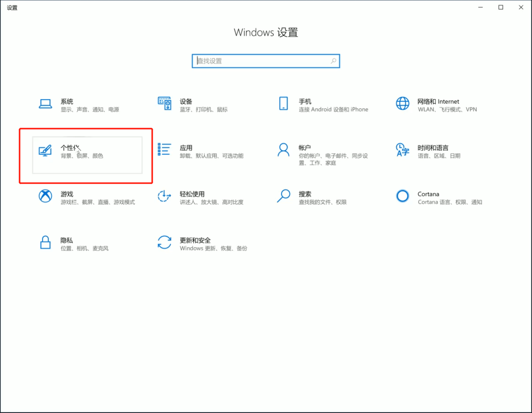The height and width of the screenshot is (413, 532).
Task: Select the 游戏 heading text
Action: pos(67,194)
